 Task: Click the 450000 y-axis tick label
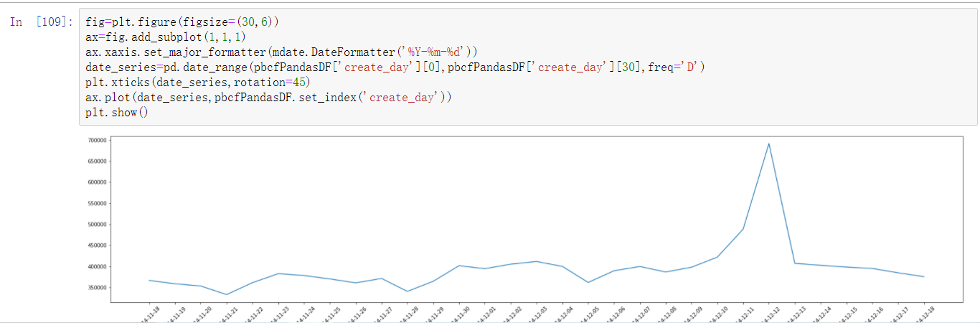coord(98,245)
